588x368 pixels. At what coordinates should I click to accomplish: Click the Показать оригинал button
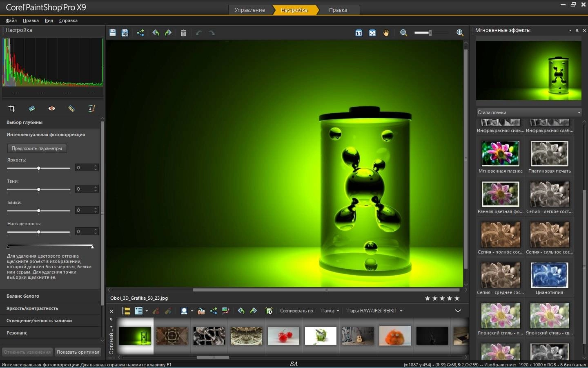[x=78, y=352]
